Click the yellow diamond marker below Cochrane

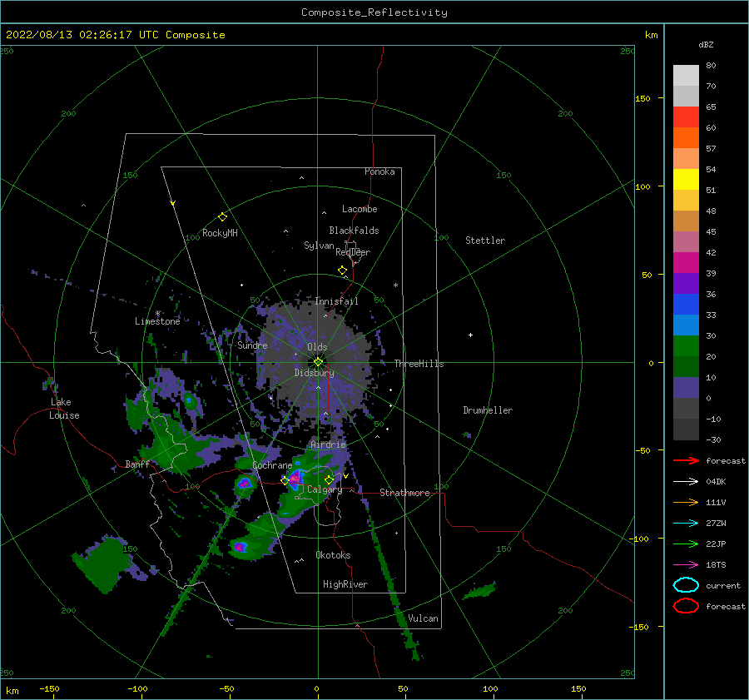click(x=285, y=481)
